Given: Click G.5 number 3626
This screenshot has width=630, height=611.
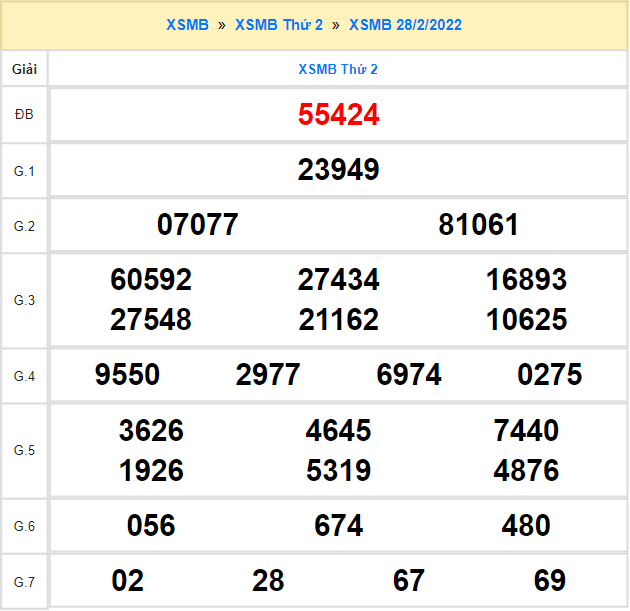Looking at the screenshot, I should point(151,431).
